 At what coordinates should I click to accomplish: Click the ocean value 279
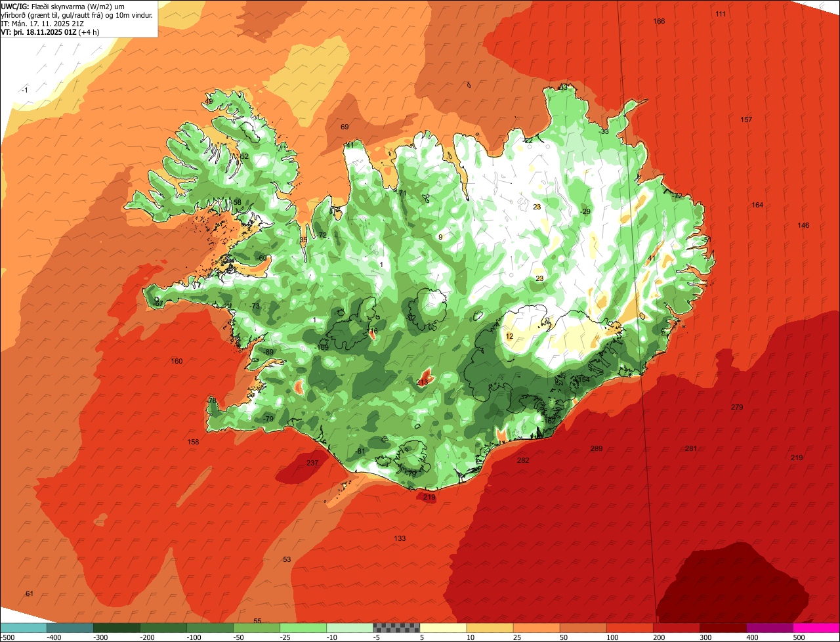point(737,407)
